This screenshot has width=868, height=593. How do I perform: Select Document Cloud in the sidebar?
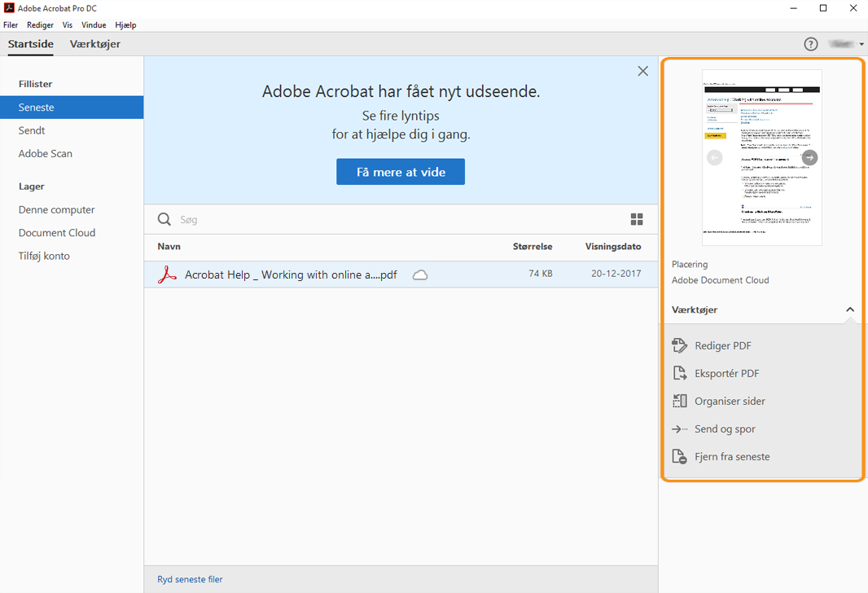point(57,232)
